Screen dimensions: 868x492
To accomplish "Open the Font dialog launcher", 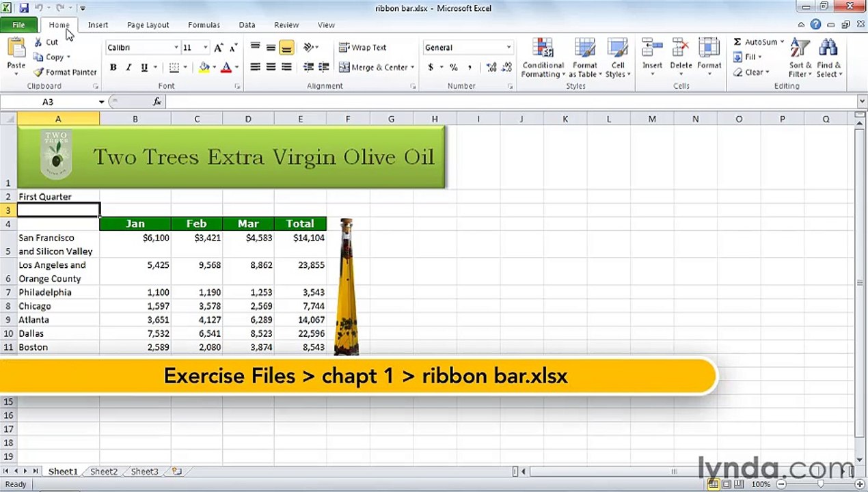I will click(237, 87).
